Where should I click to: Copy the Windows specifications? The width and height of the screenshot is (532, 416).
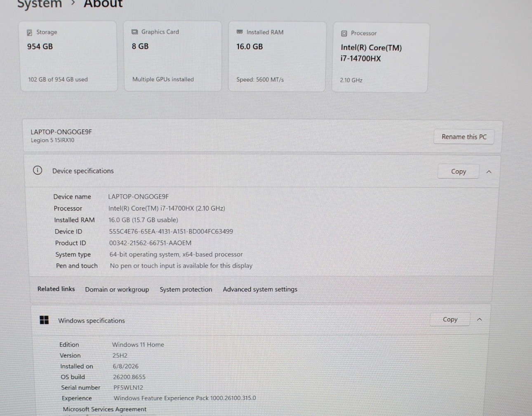(x=450, y=319)
